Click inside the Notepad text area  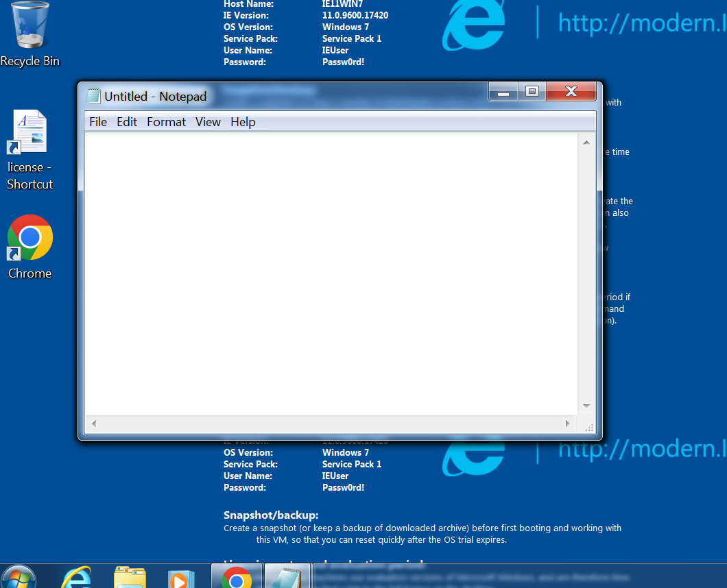point(331,273)
